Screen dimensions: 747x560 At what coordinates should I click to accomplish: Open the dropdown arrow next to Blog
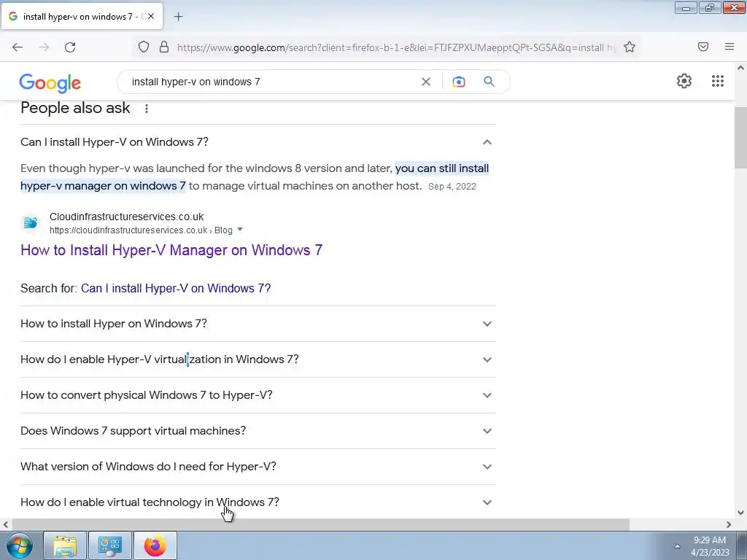click(x=239, y=230)
